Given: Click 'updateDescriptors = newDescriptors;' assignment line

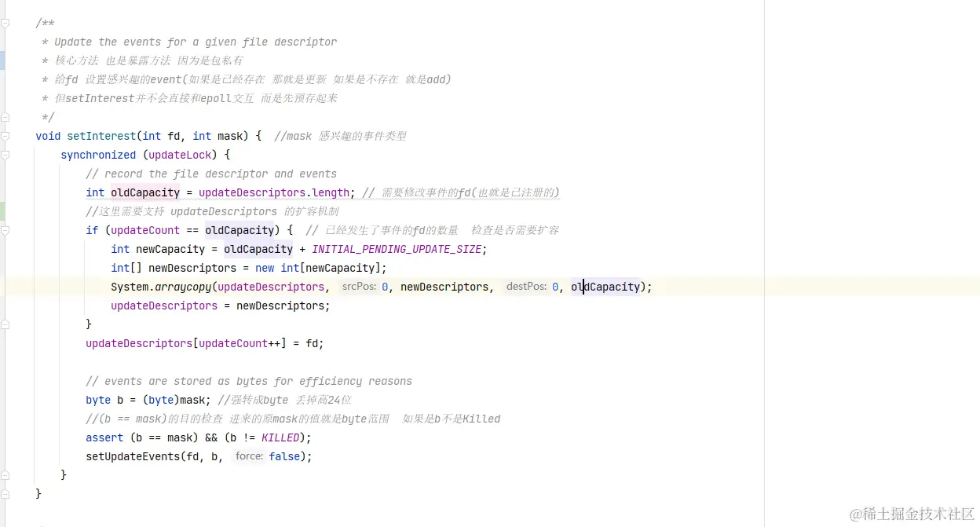Looking at the screenshot, I should (x=221, y=306).
